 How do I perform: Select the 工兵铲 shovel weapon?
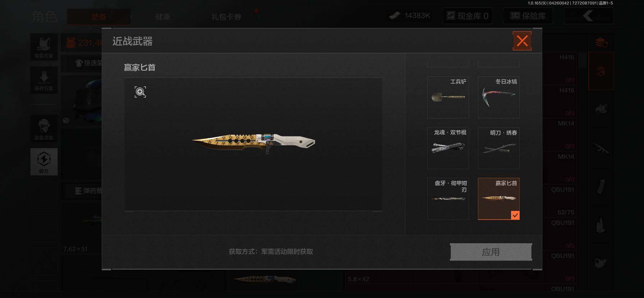448,97
